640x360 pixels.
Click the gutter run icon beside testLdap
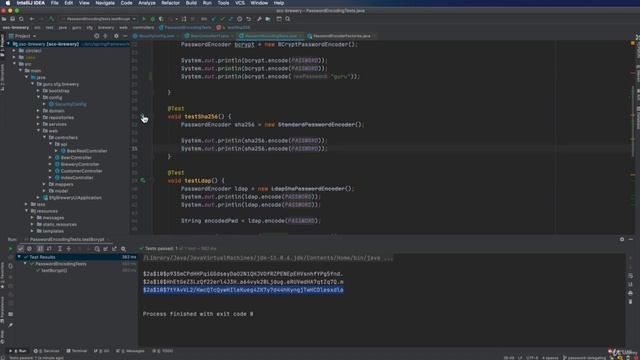143,180
